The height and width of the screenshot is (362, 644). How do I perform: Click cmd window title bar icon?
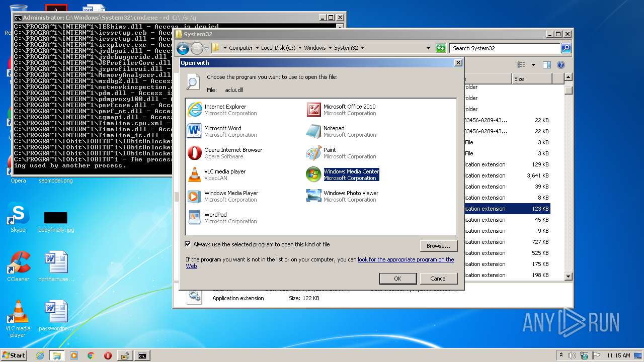pyautogui.click(x=18, y=18)
